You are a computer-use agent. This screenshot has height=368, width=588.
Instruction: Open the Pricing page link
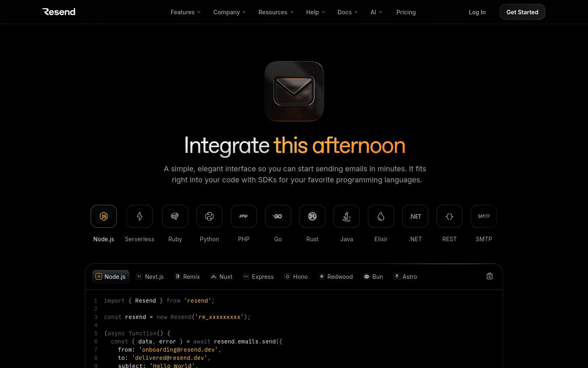tap(406, 12)
